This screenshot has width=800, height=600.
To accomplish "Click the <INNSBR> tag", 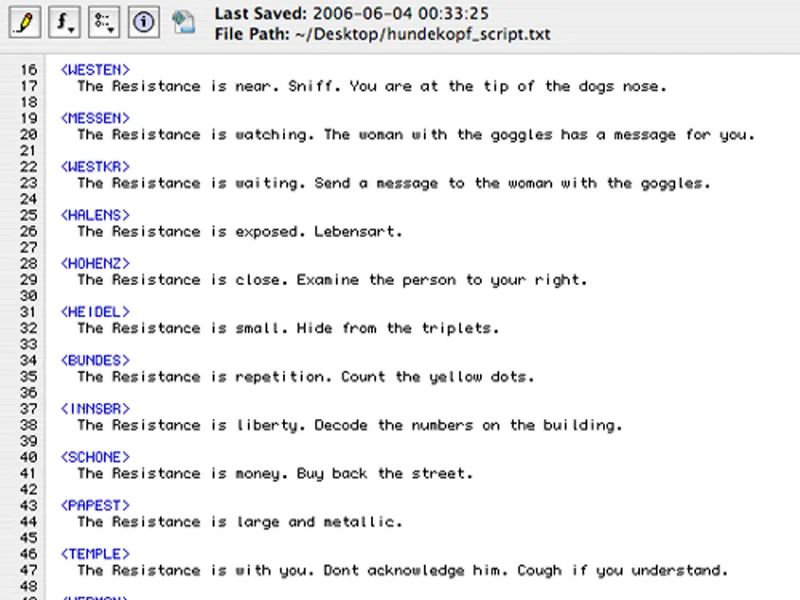I will click(x=95, y=408).
